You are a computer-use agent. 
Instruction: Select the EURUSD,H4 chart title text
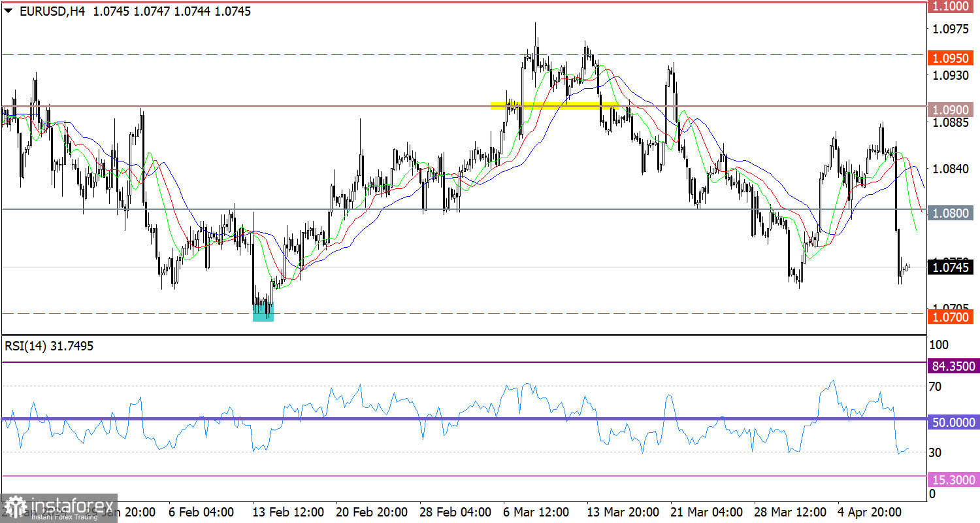point(52,11)
